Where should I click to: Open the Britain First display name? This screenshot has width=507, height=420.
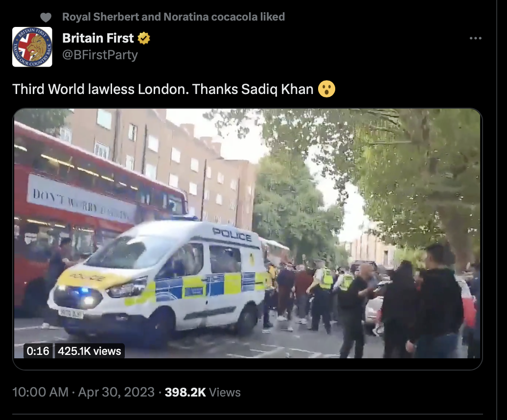(98, 38)
